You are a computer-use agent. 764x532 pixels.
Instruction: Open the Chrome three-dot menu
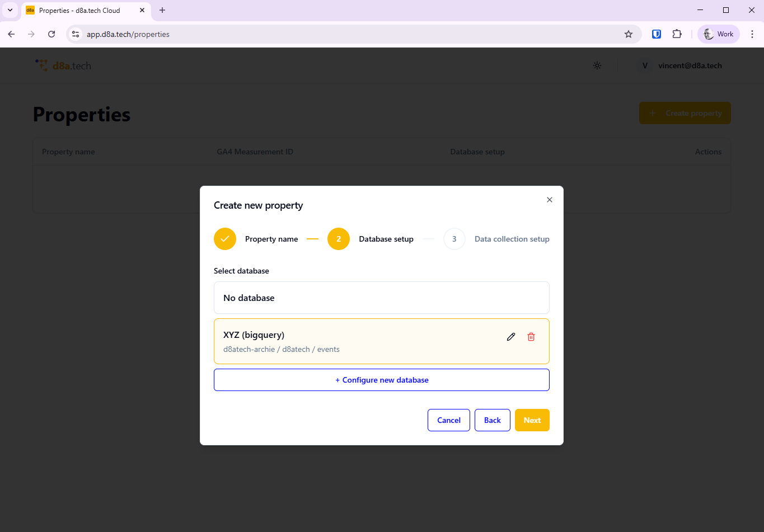point(752,34)
